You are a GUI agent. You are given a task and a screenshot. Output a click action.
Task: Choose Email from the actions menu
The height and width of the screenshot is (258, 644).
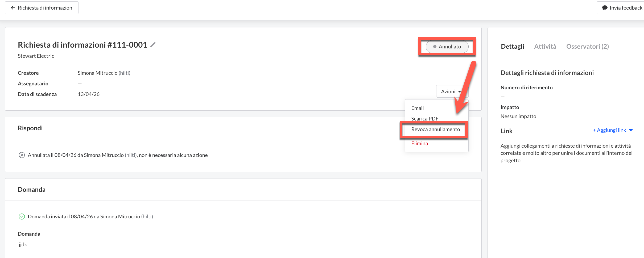[x=417, y=108]
